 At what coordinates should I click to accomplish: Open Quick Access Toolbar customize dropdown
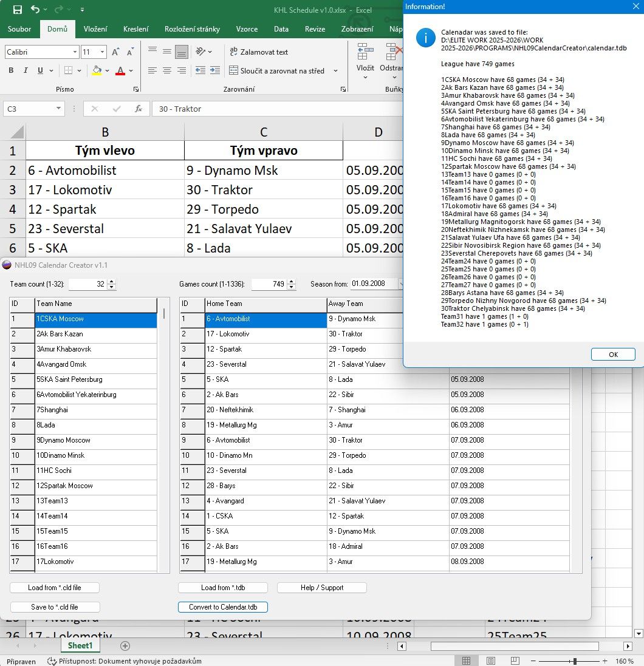tap(82, 9)
